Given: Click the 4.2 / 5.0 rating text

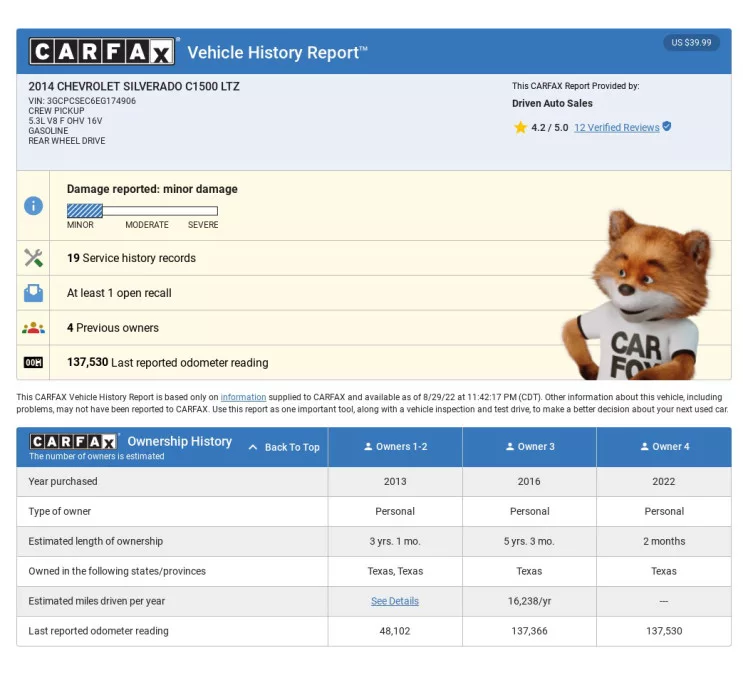Looking at the screenshot, I should click(550, 127).
